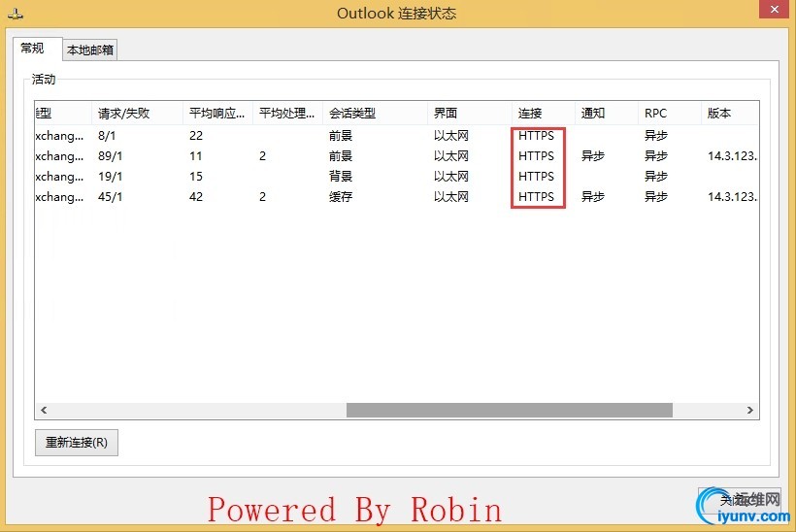Image resolution: width=796 pixels, height=532 pixels.
Task: Click version 14.3.123. in 89/1 row
Action: pyautogui.click(x=732, y=156)
